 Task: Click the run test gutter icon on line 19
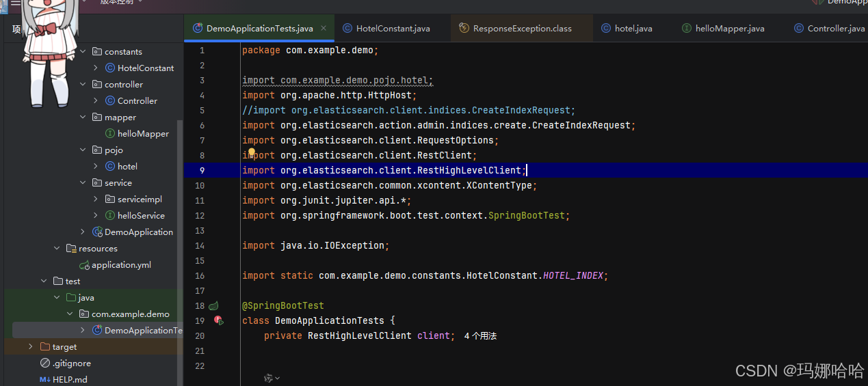pos(218,320)
